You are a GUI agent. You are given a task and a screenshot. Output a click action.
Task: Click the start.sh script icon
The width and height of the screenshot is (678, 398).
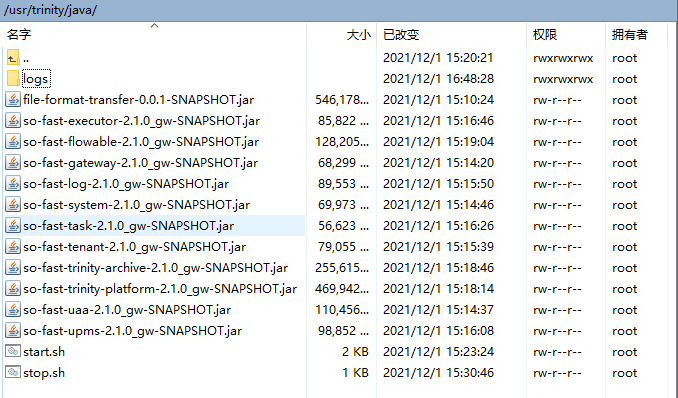[x=13, y=351]
